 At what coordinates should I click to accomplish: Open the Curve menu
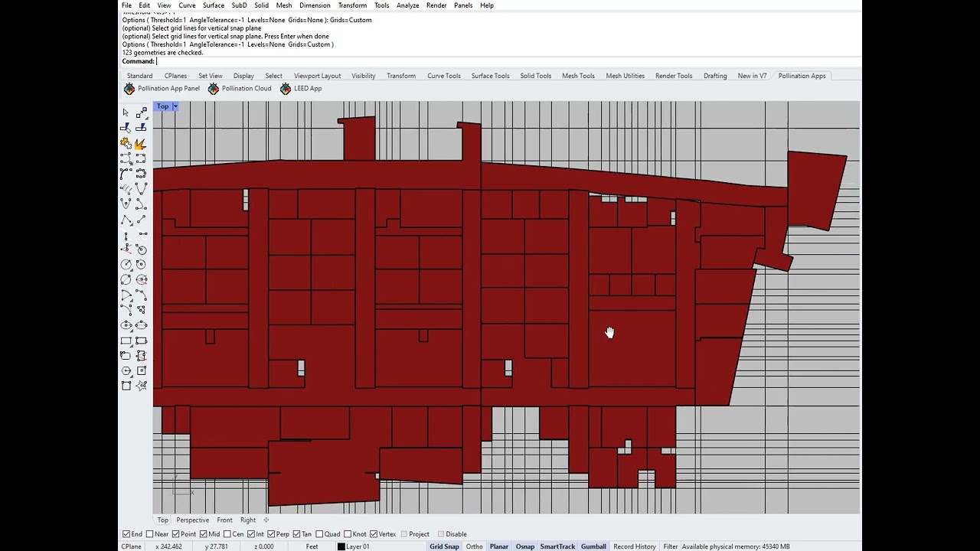187,5
